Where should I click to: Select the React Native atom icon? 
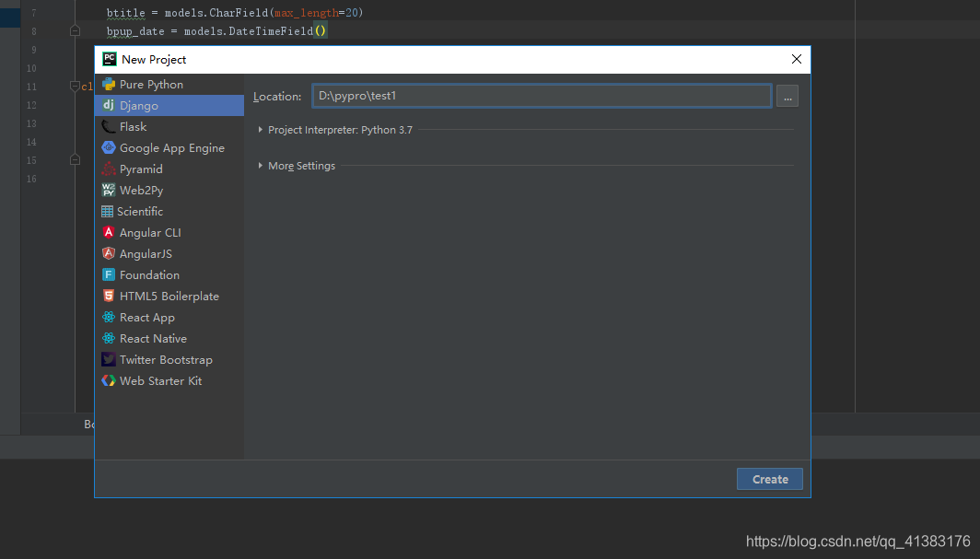click(x=109, y=339)
